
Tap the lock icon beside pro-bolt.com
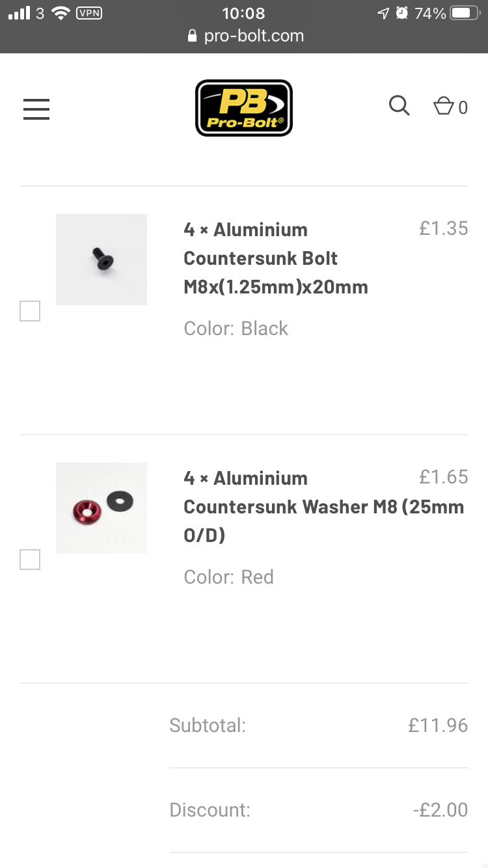192,36
